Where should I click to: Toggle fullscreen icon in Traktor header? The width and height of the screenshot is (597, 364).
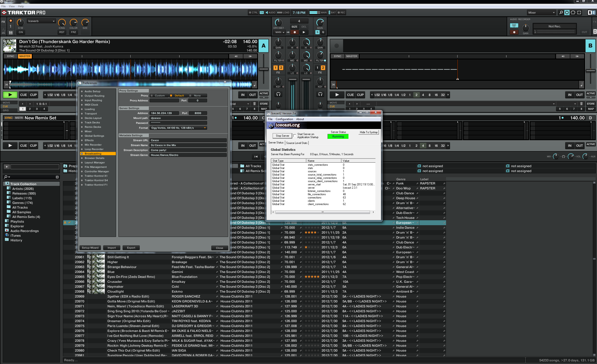(x=579, y=13)
